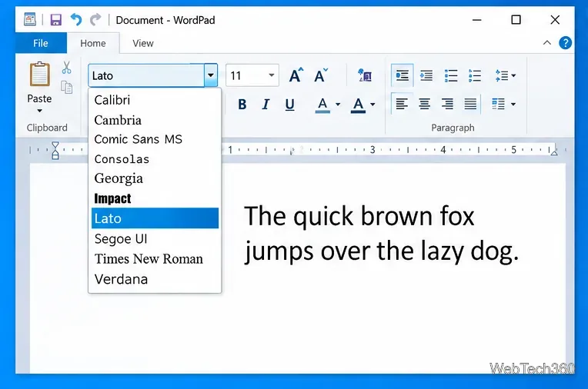The height and width of the screenshot is (389, 588).
Task: Choose Cambria from the font list
Action: coord(155,120)
